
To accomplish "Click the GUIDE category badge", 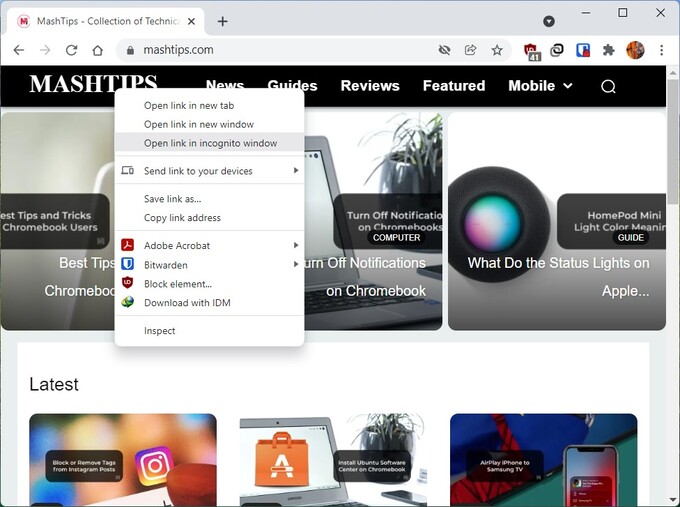I will click(x=631, y=238).
